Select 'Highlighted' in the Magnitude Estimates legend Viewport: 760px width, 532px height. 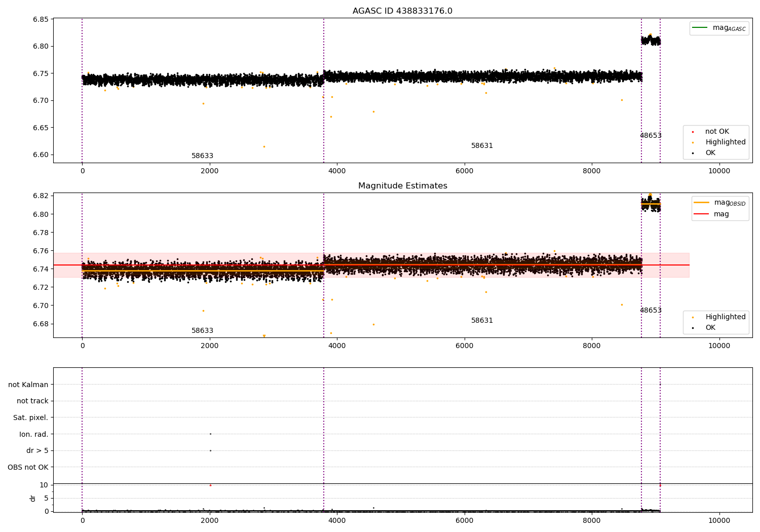tap(725, 317)
